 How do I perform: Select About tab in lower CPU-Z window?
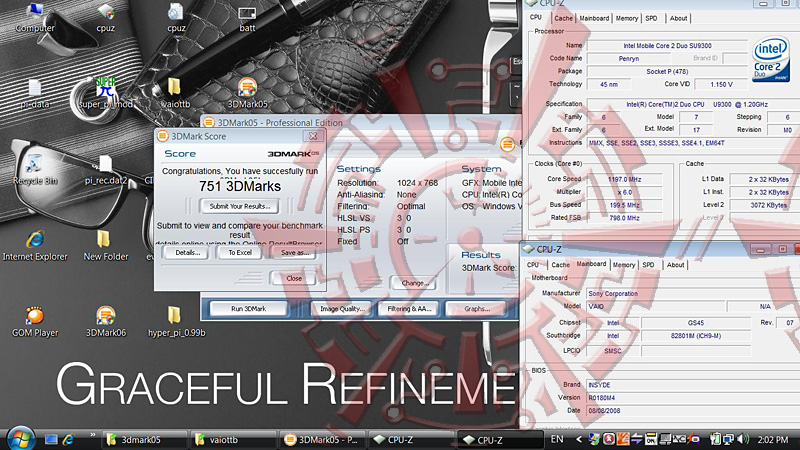[x=676, y=265]
